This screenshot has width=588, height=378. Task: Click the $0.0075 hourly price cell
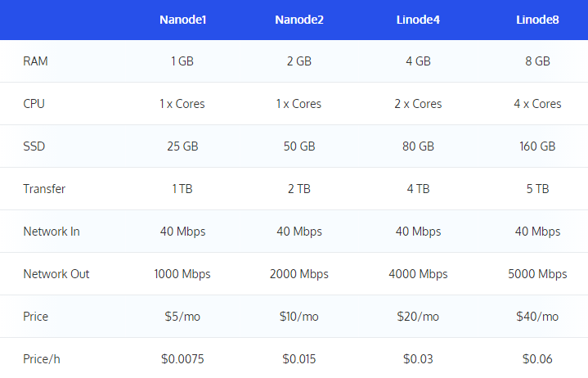coord(182,359)
